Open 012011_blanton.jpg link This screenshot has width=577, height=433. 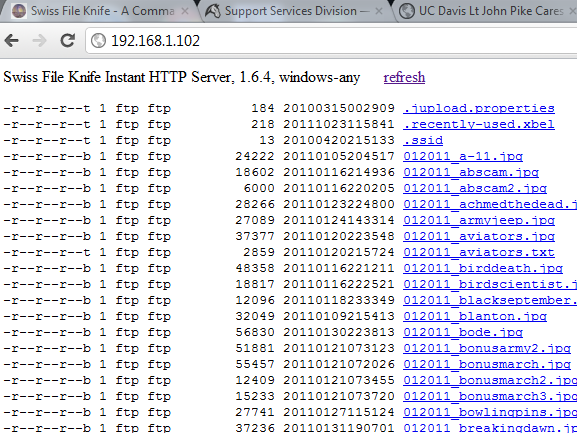point(475,316)
